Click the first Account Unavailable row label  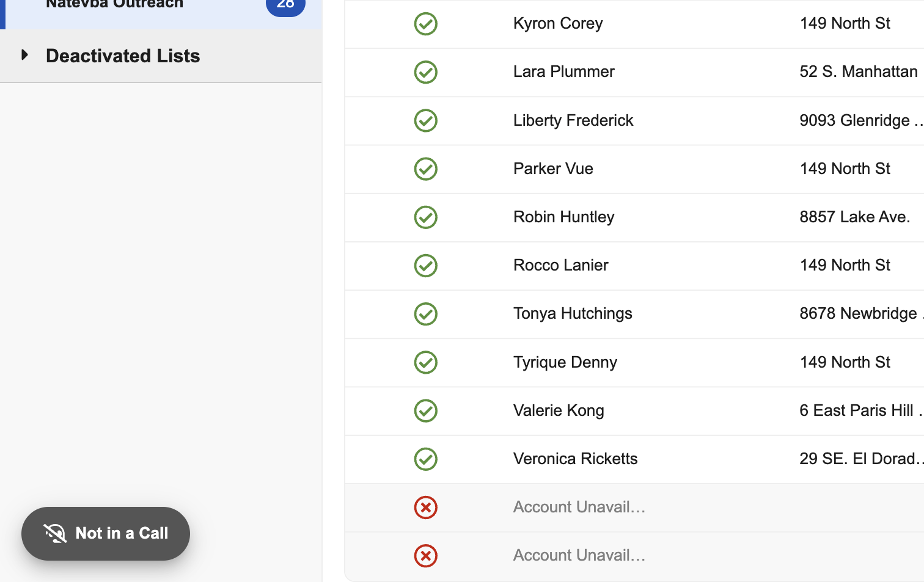[579, 507]
